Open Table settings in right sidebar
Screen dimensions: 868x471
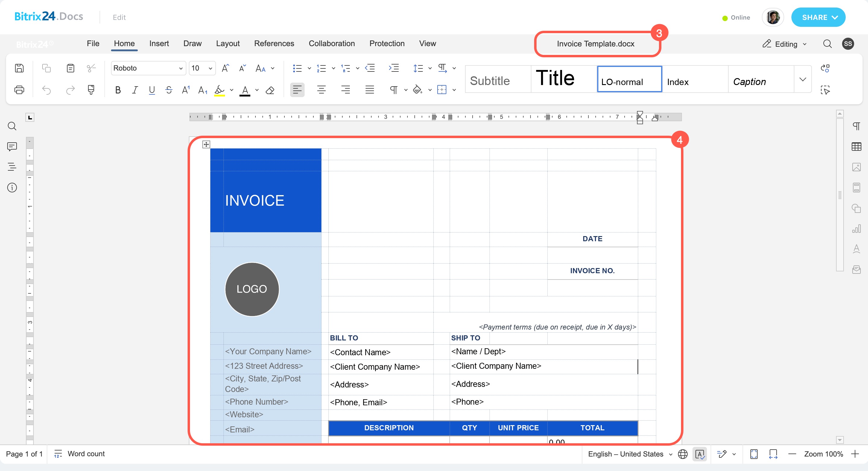pos(856,147)
